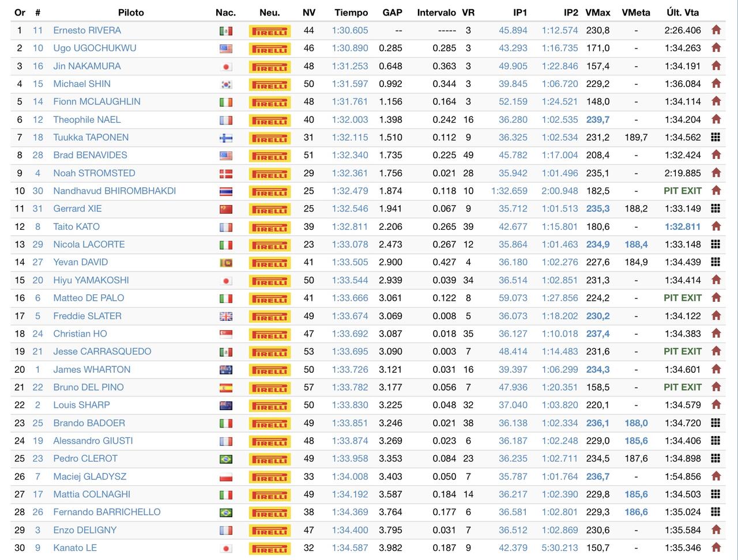
Task: Open driver Theophile NAEL's name link
Action: point(87,120)
